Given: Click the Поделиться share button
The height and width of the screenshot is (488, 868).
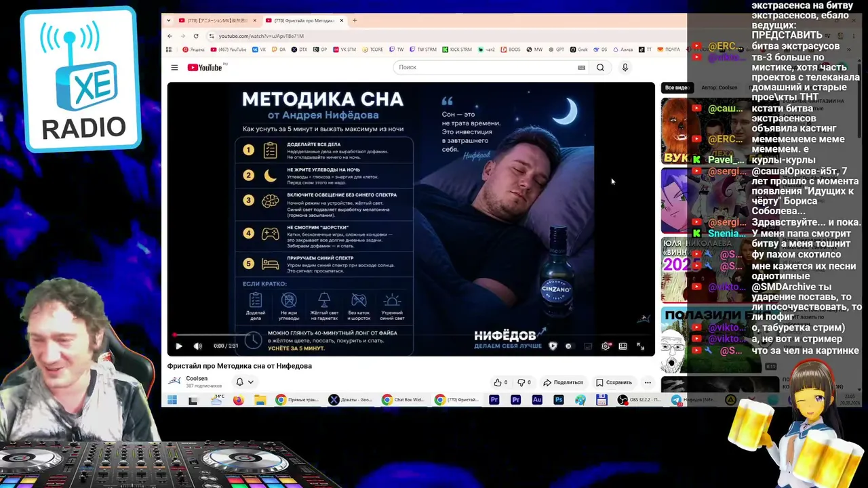Looking at the screenshot, I should pos(564,382).
